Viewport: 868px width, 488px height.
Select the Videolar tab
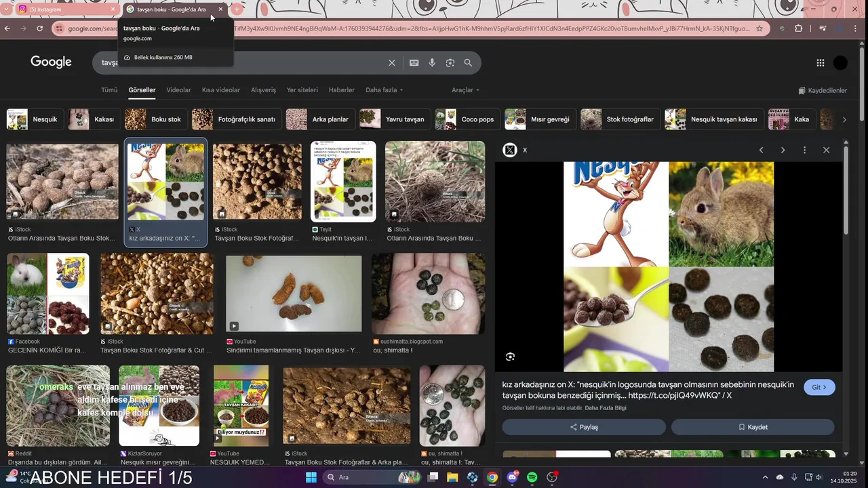(x=178, y=90)
